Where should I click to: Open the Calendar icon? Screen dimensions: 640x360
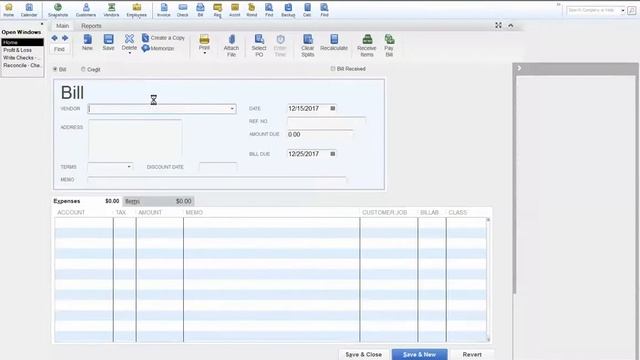(x=29, y=10)
